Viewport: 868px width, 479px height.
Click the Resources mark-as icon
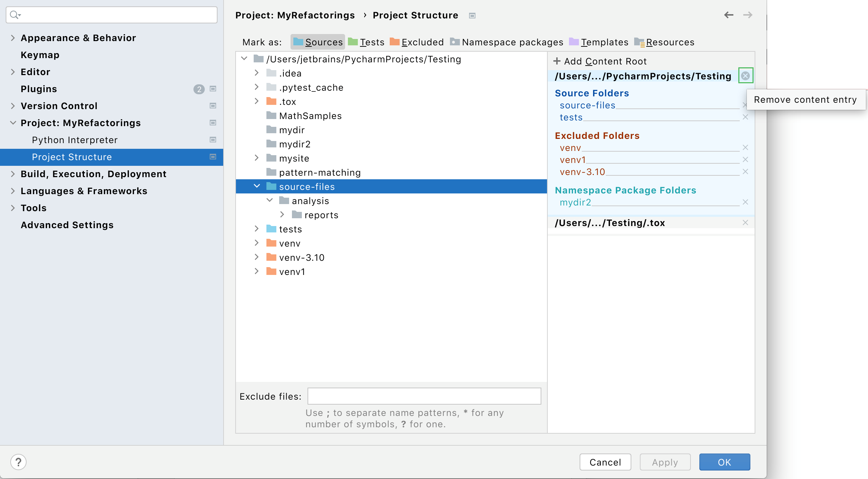click(x=639, y=42)
